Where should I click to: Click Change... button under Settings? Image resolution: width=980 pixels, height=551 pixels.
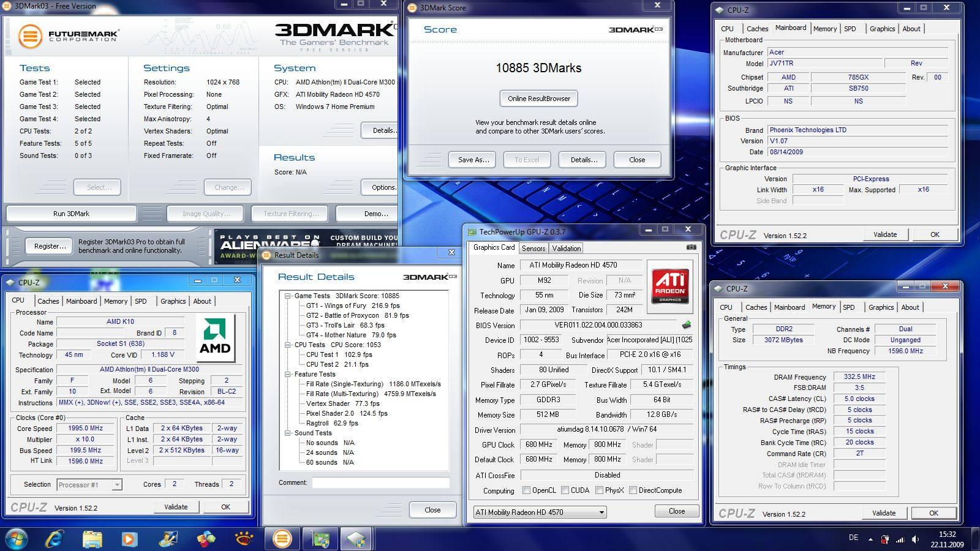[x=228, y=187]
